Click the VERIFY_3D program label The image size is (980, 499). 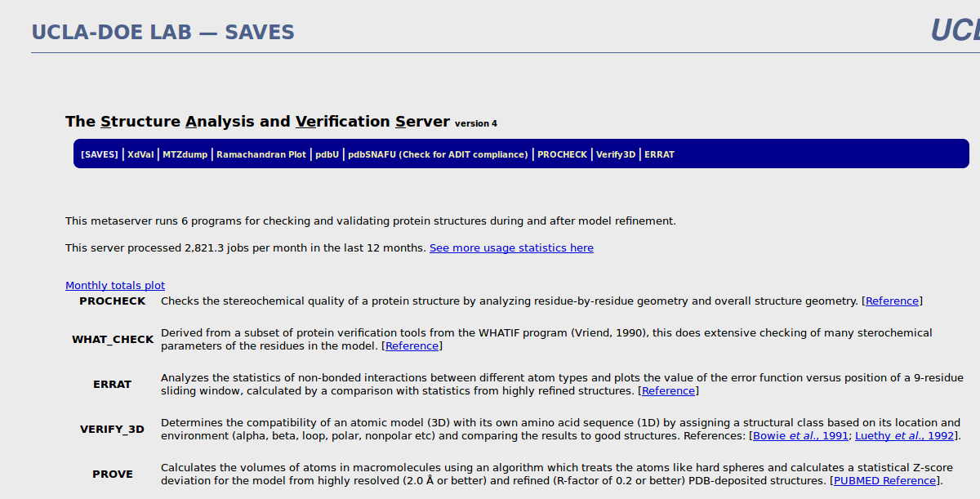coord(113,429)
